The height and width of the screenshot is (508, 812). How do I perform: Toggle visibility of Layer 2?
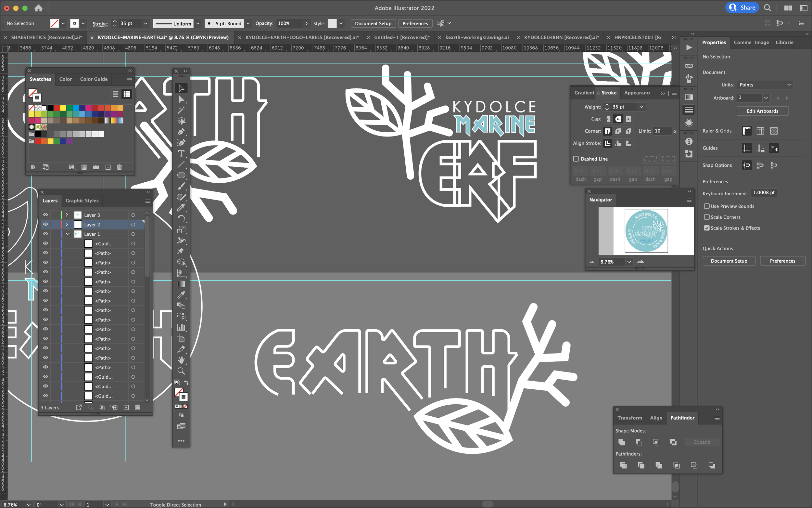(45, 224)
